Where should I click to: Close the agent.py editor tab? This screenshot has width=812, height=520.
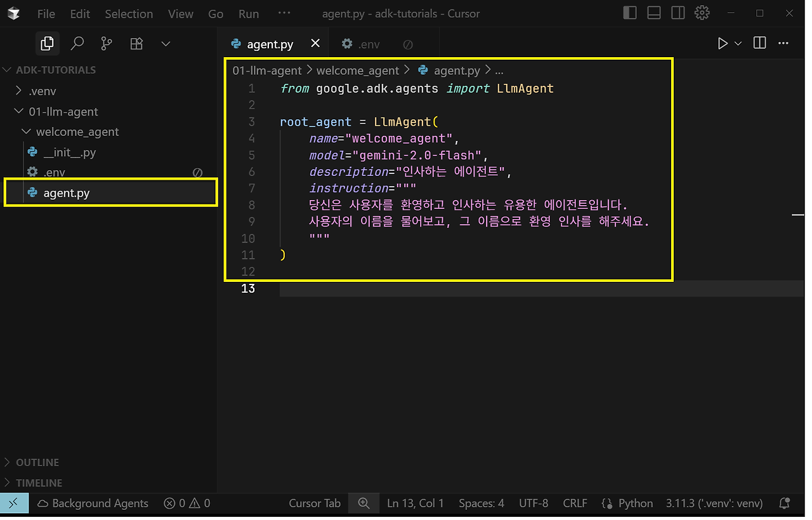(315, 44)
